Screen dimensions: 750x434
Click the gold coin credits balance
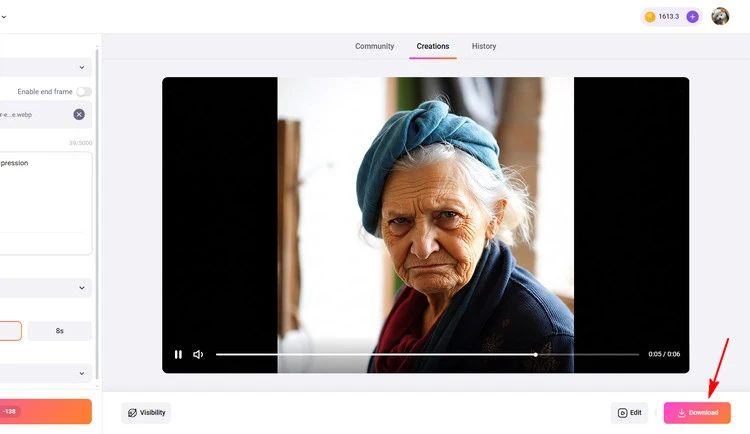click(x=663, y=17)
